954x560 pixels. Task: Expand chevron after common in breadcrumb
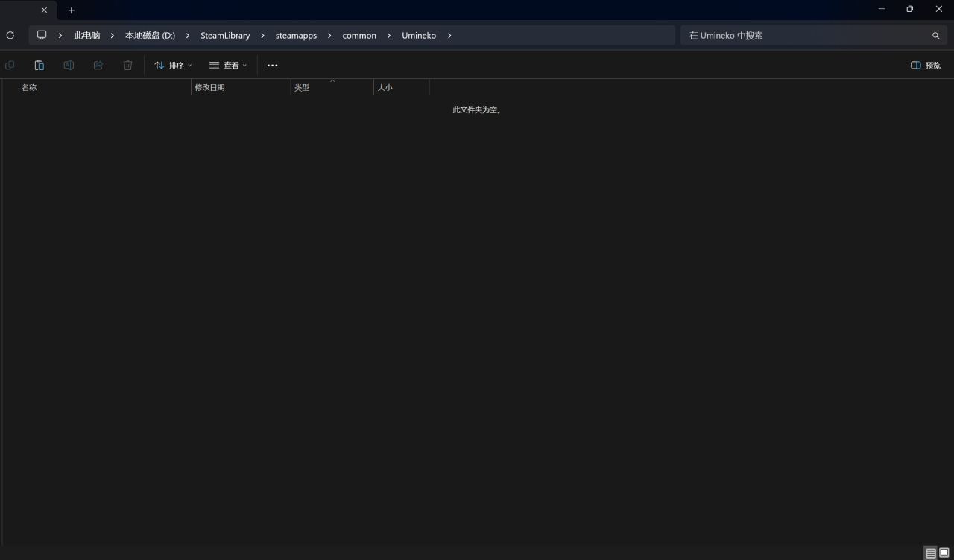389,35
